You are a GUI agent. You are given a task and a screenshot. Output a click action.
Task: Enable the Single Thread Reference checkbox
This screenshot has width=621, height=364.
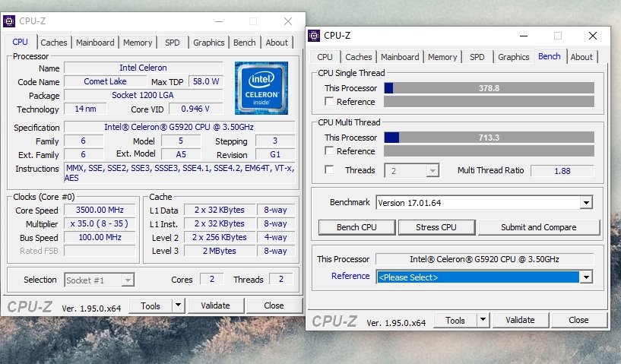coord(328,101)
